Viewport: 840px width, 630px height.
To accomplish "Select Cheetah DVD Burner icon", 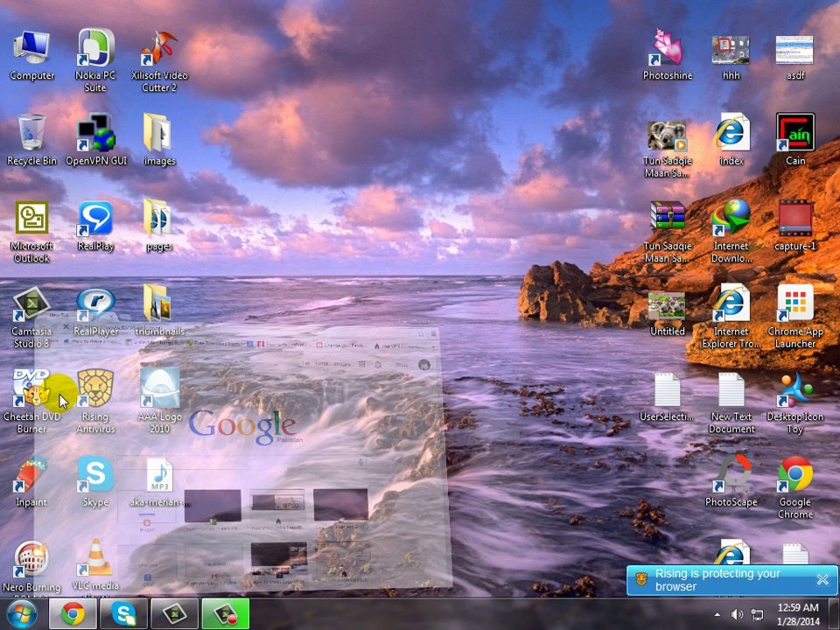I will [31, 401].
